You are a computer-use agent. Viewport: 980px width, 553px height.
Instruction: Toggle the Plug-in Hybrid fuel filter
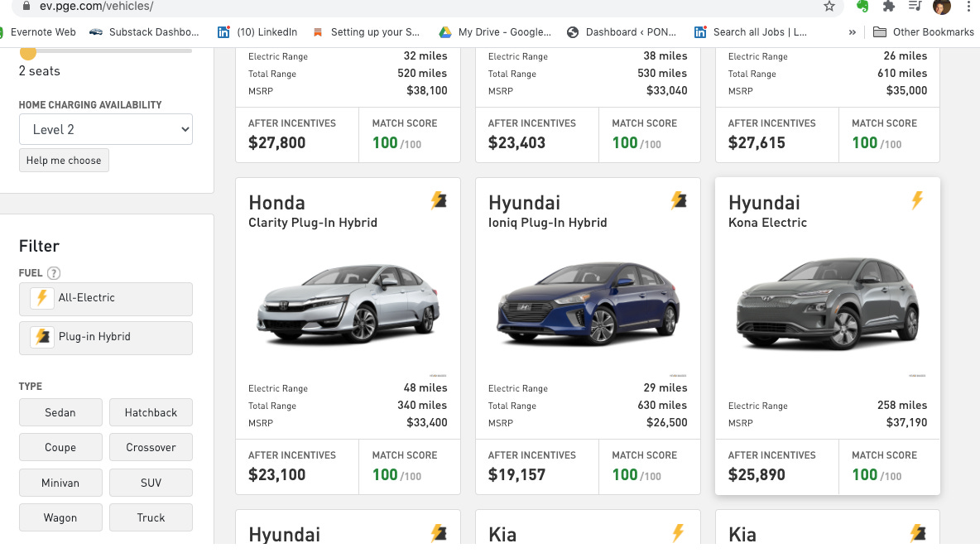[x=106, y=338]
